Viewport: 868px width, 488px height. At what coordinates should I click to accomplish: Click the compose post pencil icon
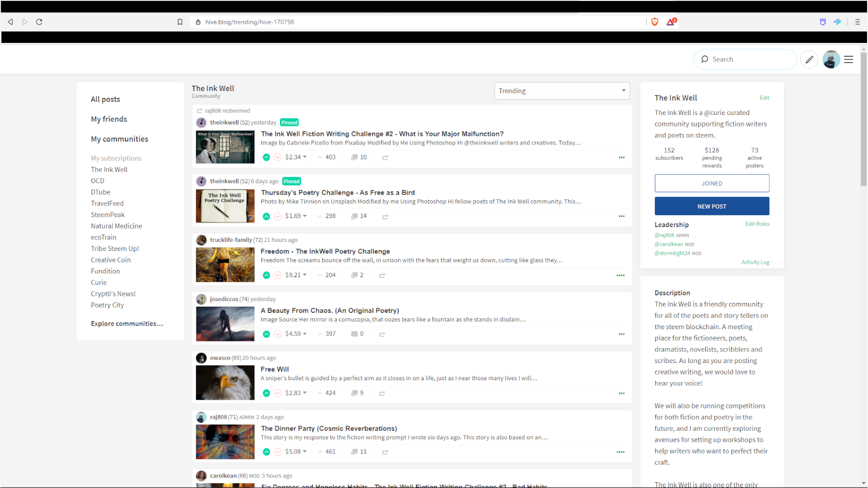(809, 60)
